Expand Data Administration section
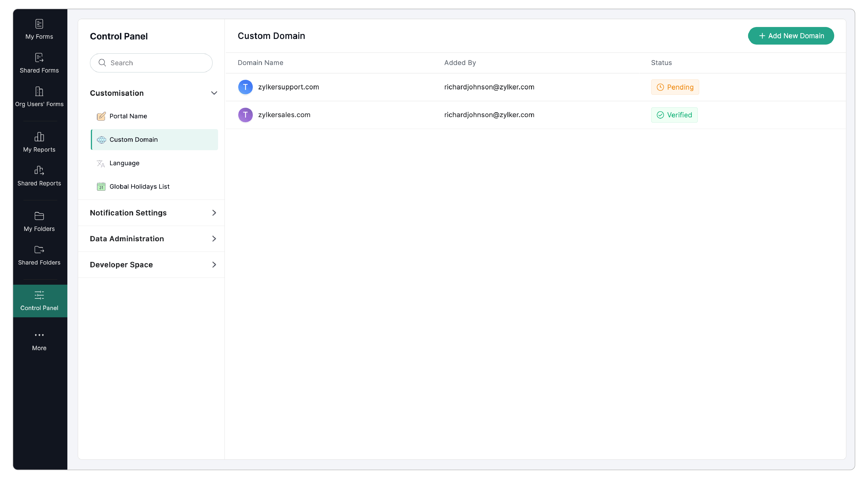The width and height of the screenshot is (868, 479). (x=214, y=238)
